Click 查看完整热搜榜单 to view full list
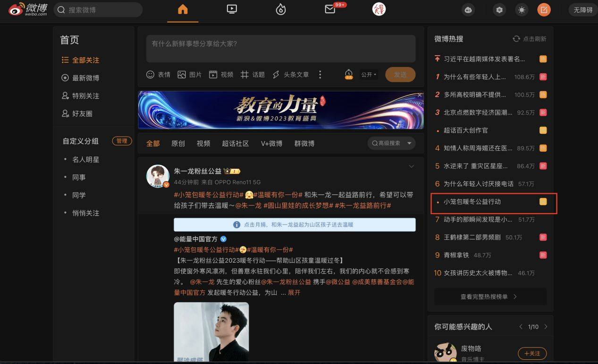This screenshot has width=598, height=364. (x=490, y=297)
